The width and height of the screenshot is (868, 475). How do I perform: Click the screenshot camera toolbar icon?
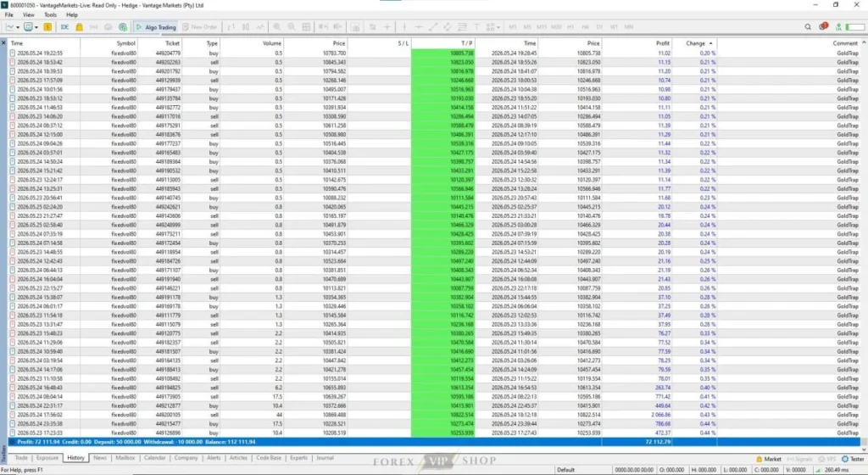pos(356,26)
